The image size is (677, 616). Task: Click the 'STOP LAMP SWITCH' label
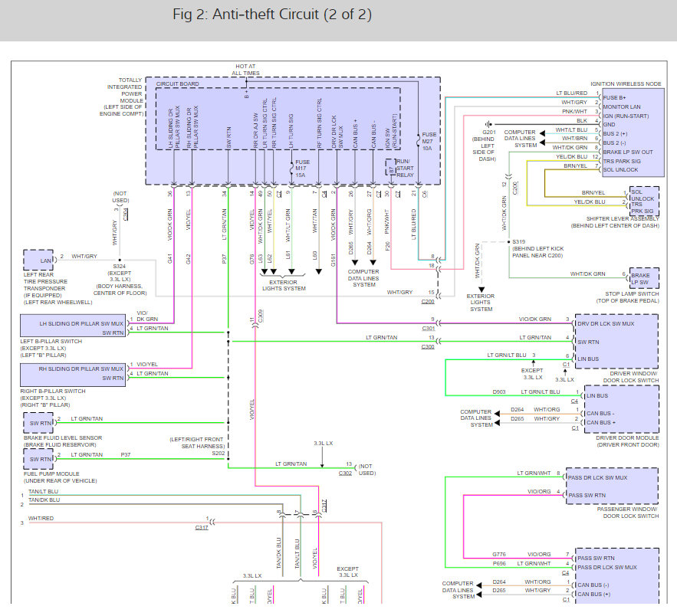click(x=632, y=293)
